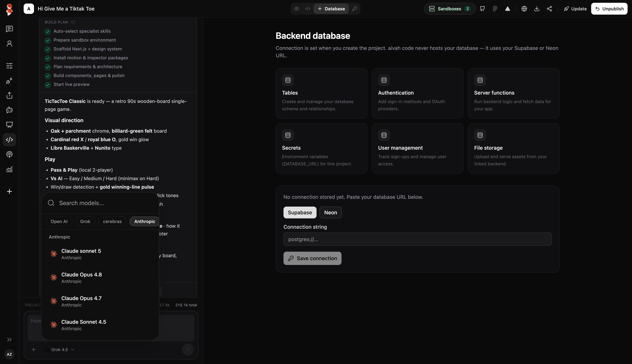Open the presentation screen sidebar icon

click(x=9, y=125)
